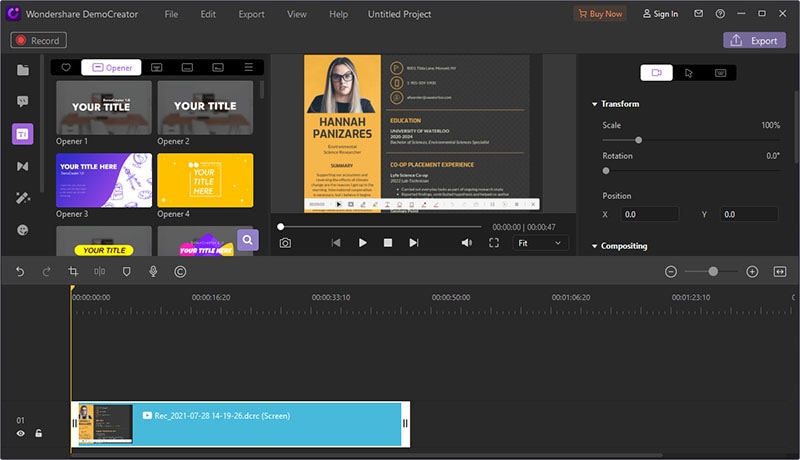Jump to next frame
The height and width of the screenshot is (460, 800).
point(414,243)
